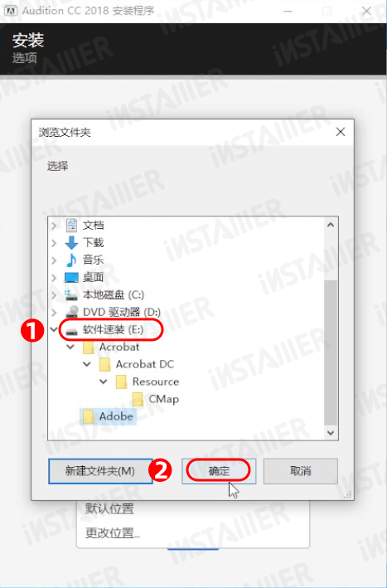Select the CMap folder
Screen dimensions: 387x588
(x=156, y=399)
